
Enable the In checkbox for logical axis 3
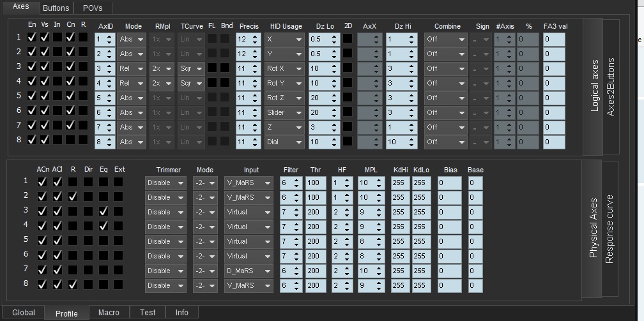[57, 68]
